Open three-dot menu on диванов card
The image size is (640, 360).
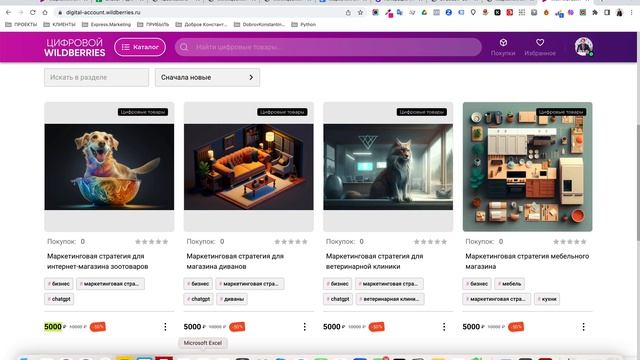click(304, 327)
